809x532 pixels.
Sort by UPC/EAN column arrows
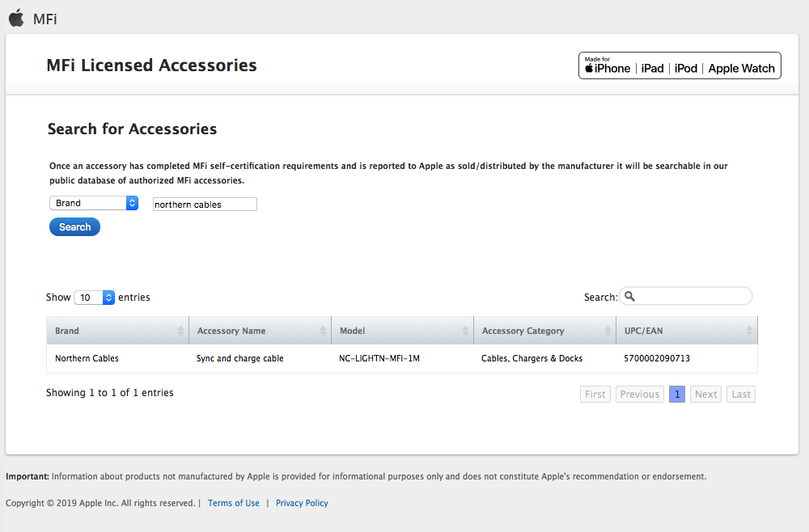pyautogui.click(x=749, y=331)
